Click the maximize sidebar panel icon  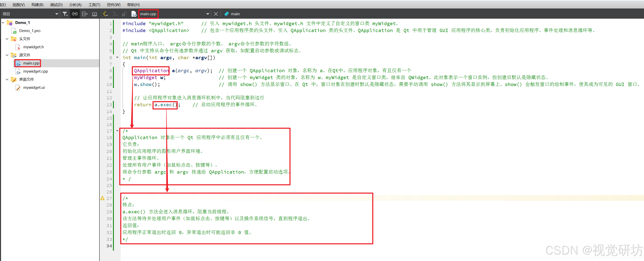click(x=95, y=14)
